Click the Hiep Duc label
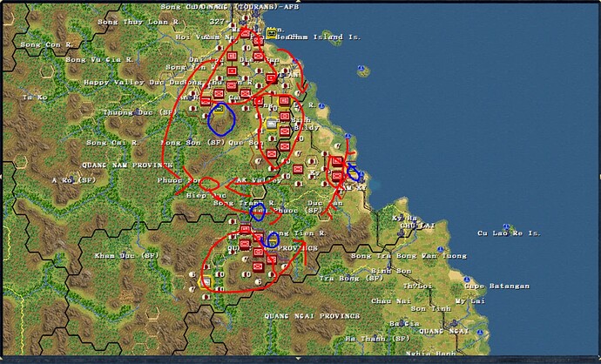 point(206,195)
